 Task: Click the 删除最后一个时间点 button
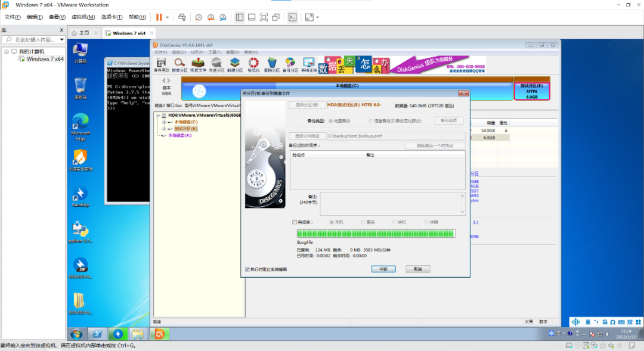(x=435, y=146)
